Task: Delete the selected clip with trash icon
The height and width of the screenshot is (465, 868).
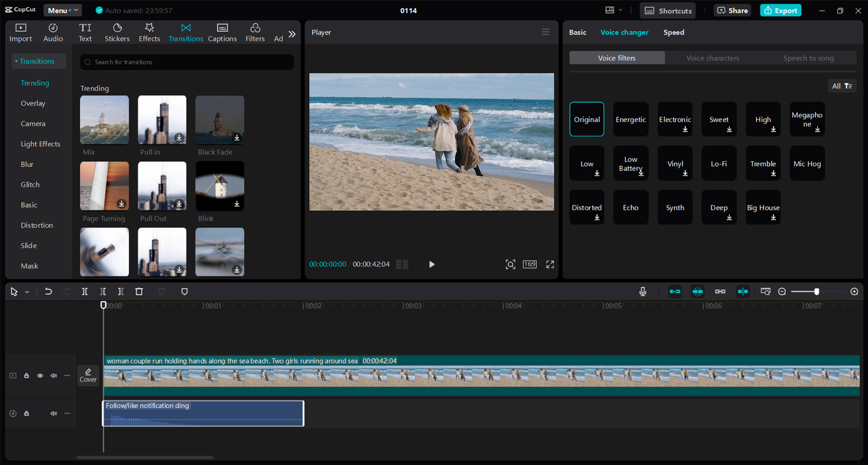Action: click(139, 291)
